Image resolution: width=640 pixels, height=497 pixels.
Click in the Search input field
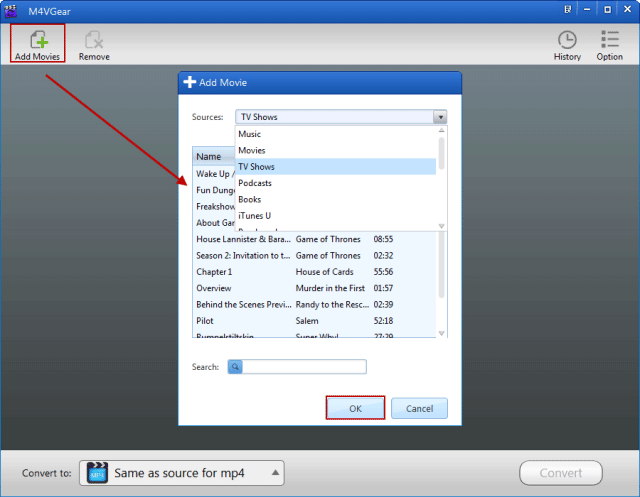(304, 367)
